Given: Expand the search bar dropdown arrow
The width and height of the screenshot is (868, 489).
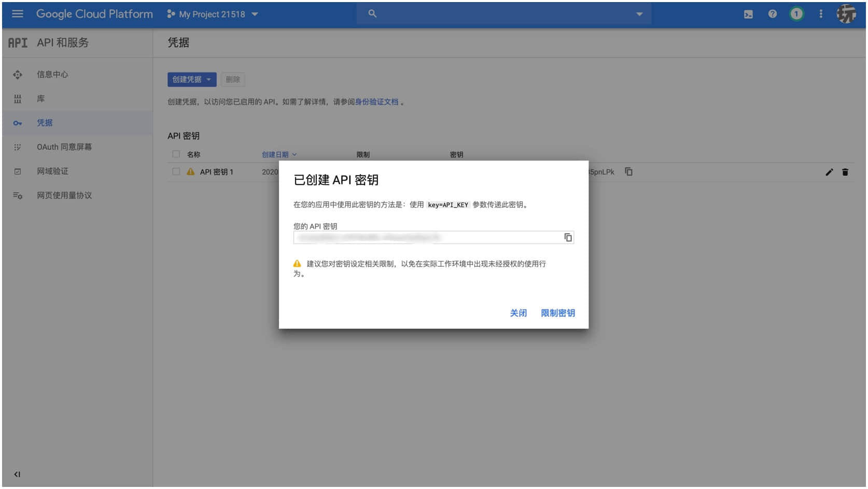Looking at the screenshot, I should click(639, 14).
